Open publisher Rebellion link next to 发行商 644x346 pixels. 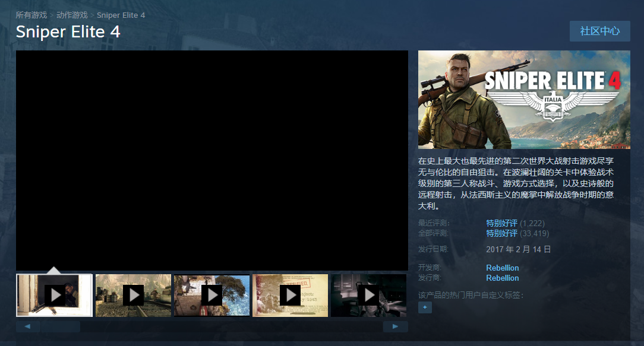pos(502,278)
